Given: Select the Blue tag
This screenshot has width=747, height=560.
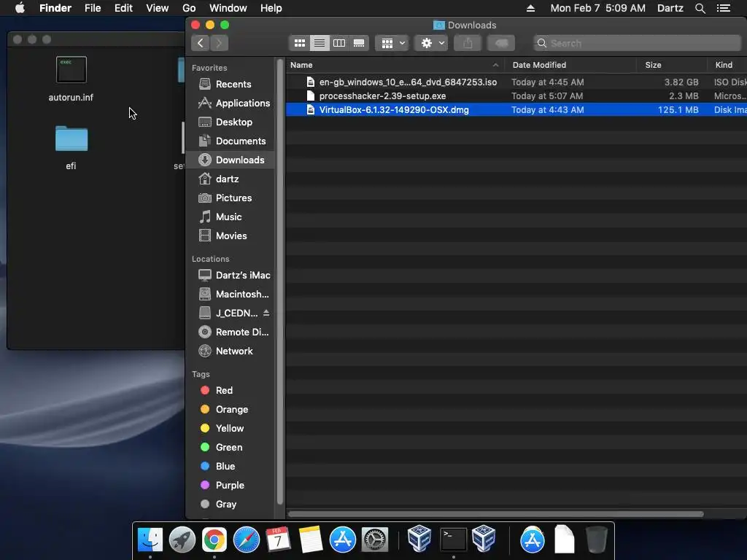Looking at the screenshot, I should [x=217, y=467].
